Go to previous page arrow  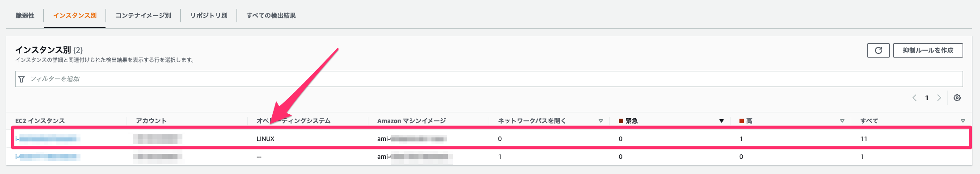[914, 98]
